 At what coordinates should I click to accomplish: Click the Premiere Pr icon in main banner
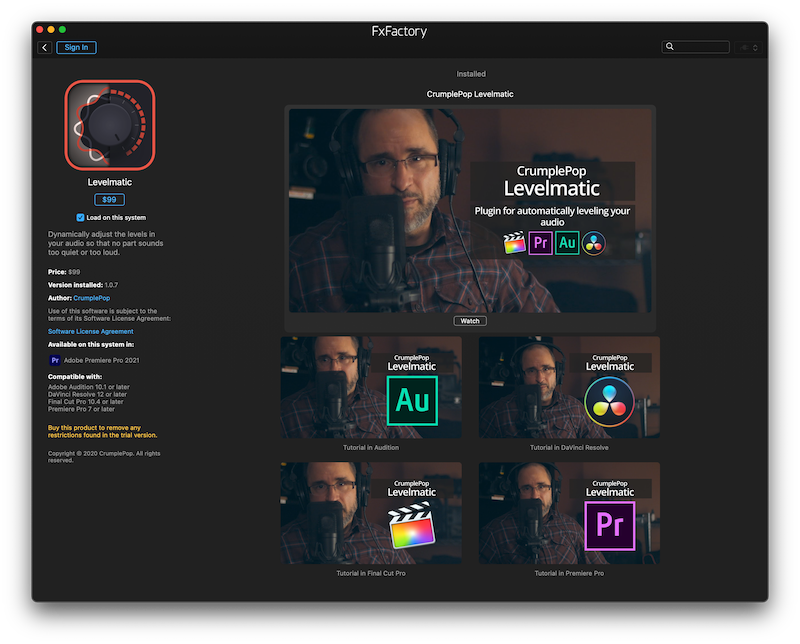[x=540, y=243]
